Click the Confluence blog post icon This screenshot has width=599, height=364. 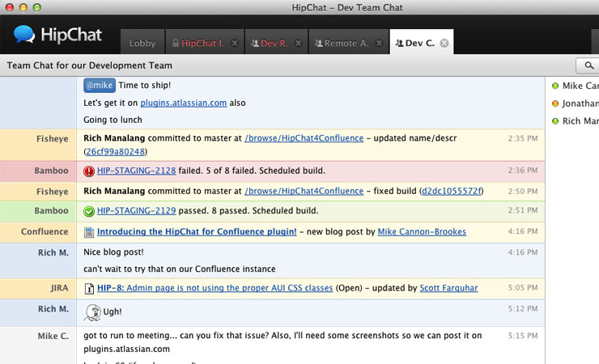[90, 232]
